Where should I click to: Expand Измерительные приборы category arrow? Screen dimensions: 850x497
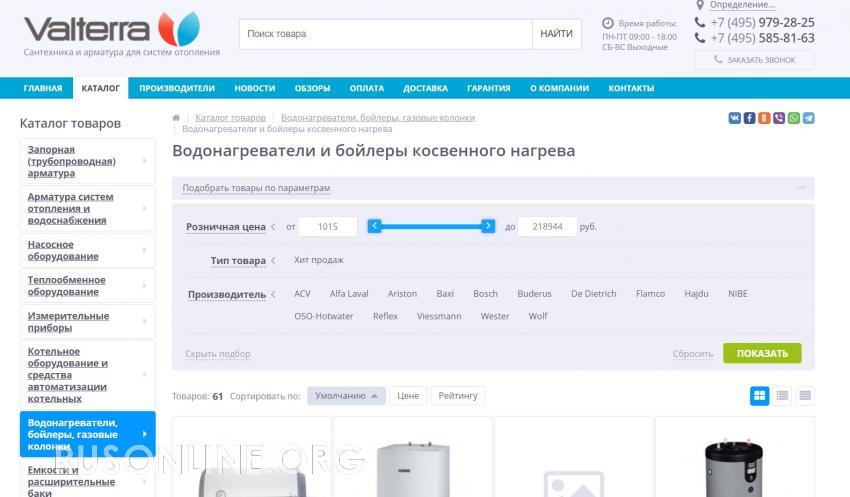click(x=145, y=321)
